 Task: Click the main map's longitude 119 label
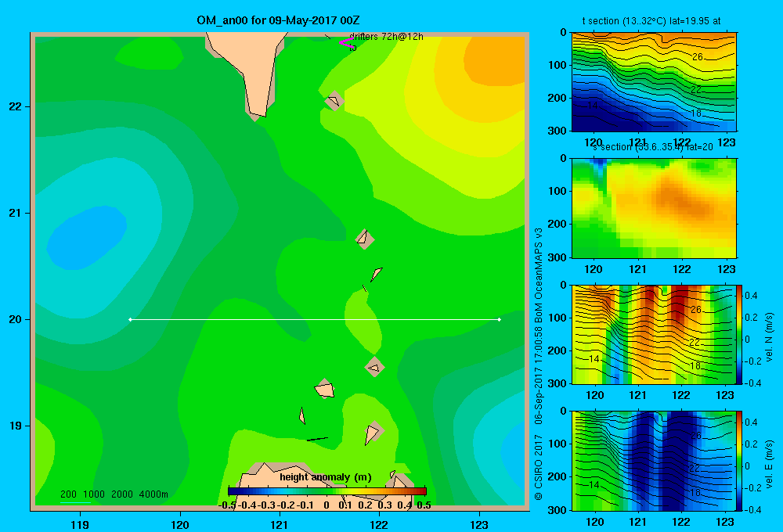click(80, 524)
